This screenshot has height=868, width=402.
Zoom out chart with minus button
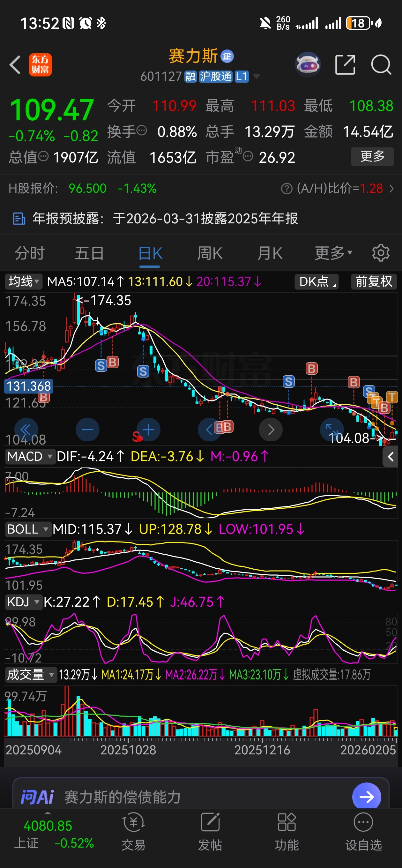(88, 430)
